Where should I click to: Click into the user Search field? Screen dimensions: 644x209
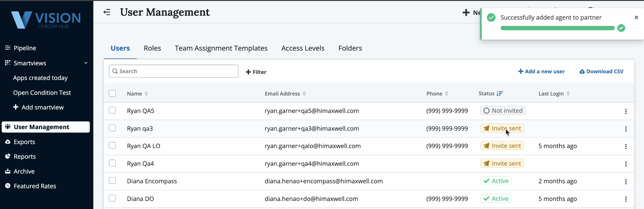(173, 71)
